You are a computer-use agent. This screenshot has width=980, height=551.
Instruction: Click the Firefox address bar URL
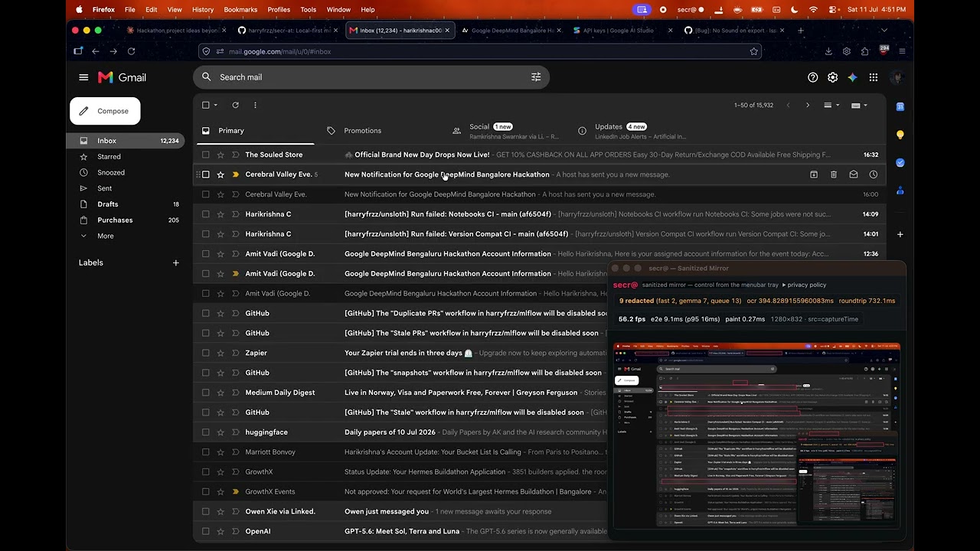[x=280, y=51]
